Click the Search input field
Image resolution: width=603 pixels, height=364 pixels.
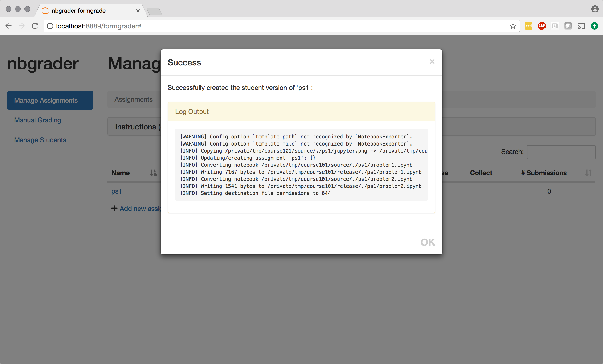[561, 152]
